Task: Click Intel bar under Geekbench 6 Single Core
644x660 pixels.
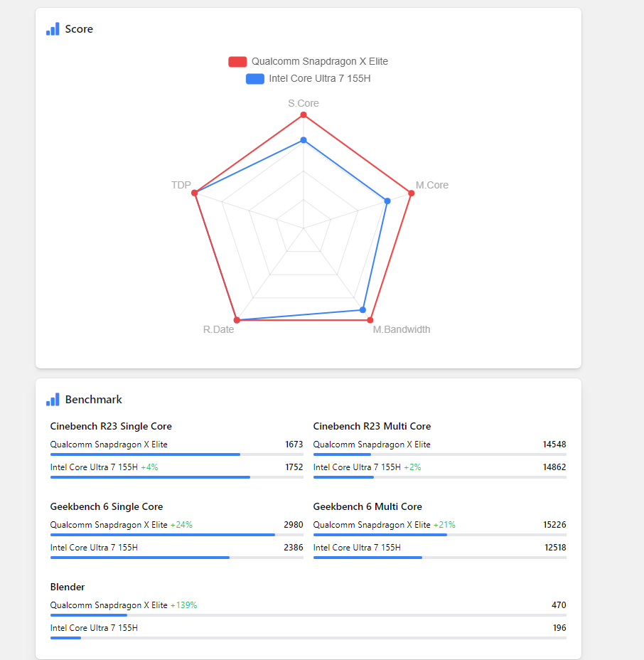Action: click(x=177, y=558)
